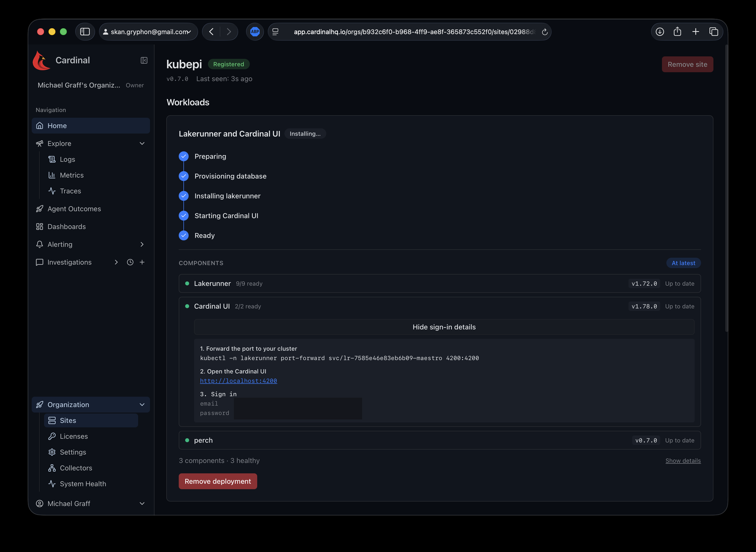Click the '3 components · 3 healthy' summary
Screen dimensions: 756x552
click(219, 460)
